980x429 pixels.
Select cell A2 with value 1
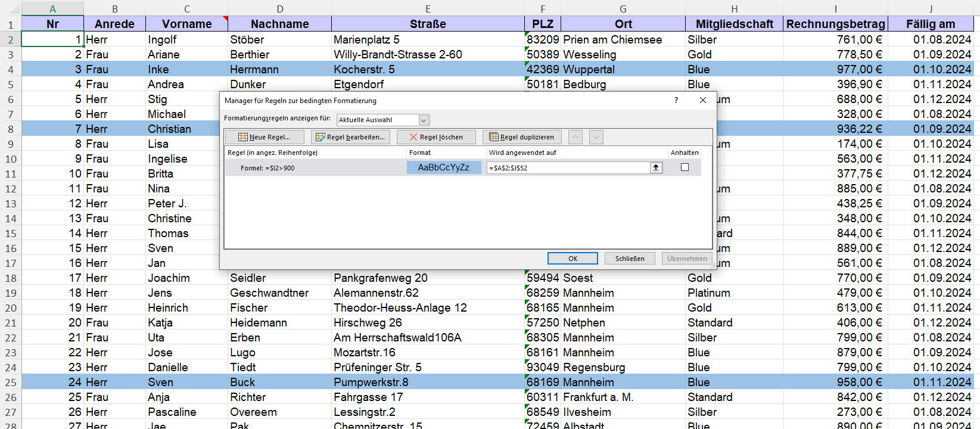point(52,39)
